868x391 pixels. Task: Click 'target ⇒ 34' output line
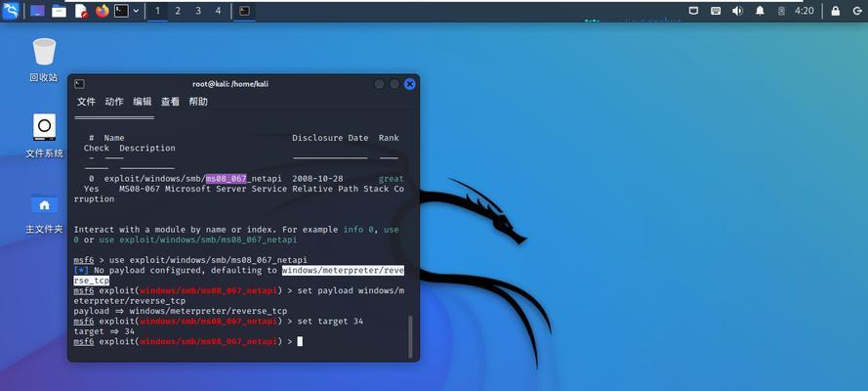[x=104, y=331]
